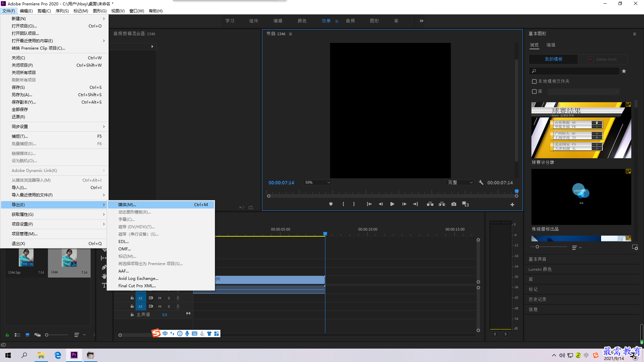Enable the 库 checkbox in Essential Graphics
644x362 pixels.
coord(534,92)
